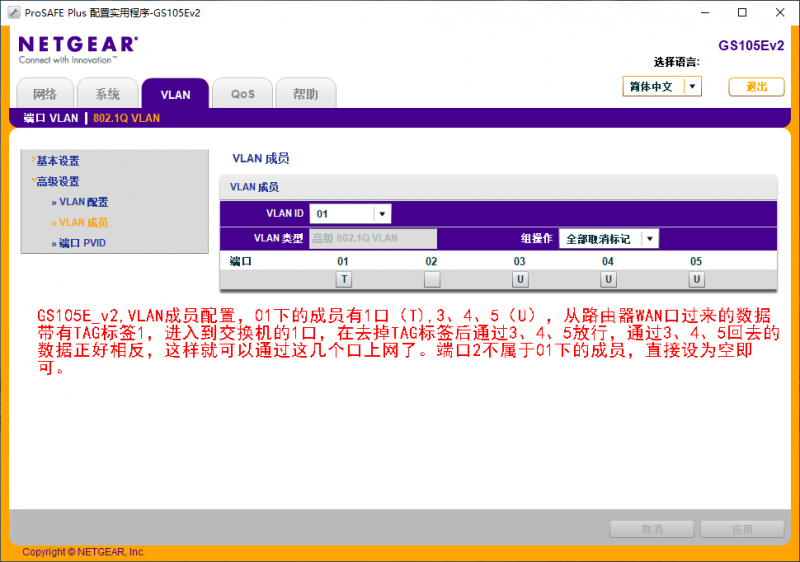Go to 802.1Q VLAN submenu
This screenshot has width=800, height=562.
pyautogui.click(x=126, y=118)
